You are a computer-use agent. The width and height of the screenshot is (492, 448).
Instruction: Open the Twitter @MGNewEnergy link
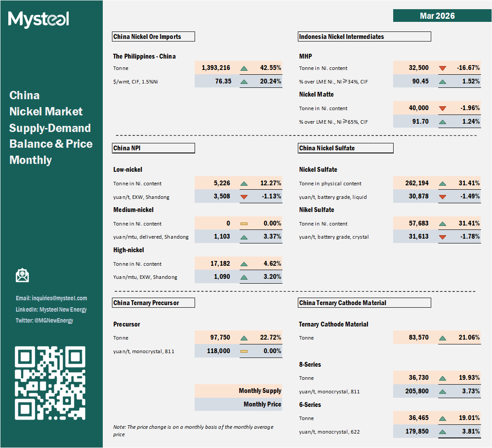[44, 320]
